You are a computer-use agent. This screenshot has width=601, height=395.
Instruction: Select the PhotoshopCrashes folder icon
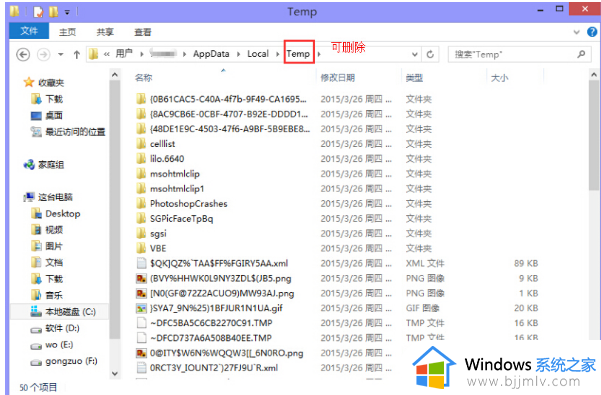[141, 203]
